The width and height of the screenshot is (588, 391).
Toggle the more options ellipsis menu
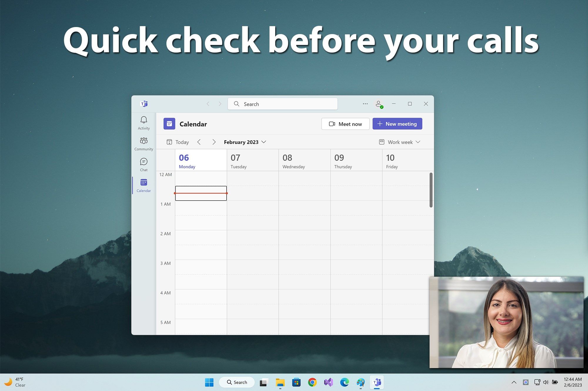(365, 103)
